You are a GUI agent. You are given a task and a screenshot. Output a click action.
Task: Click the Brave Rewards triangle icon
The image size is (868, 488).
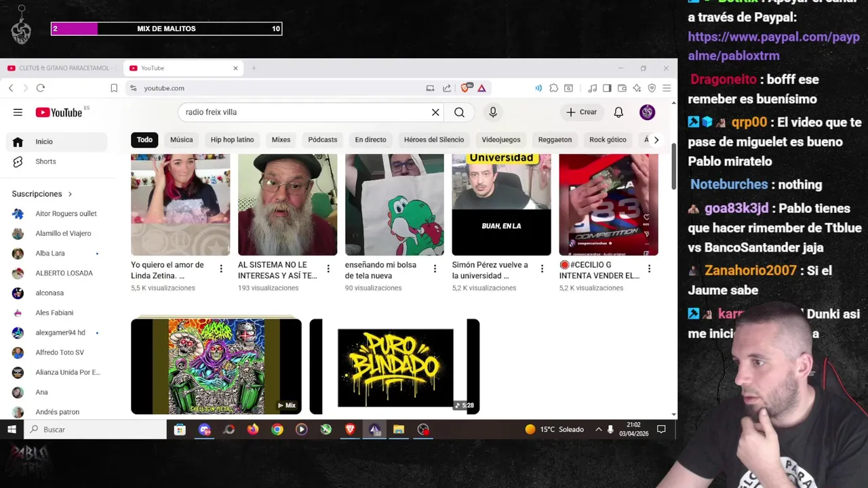(481, 88)
